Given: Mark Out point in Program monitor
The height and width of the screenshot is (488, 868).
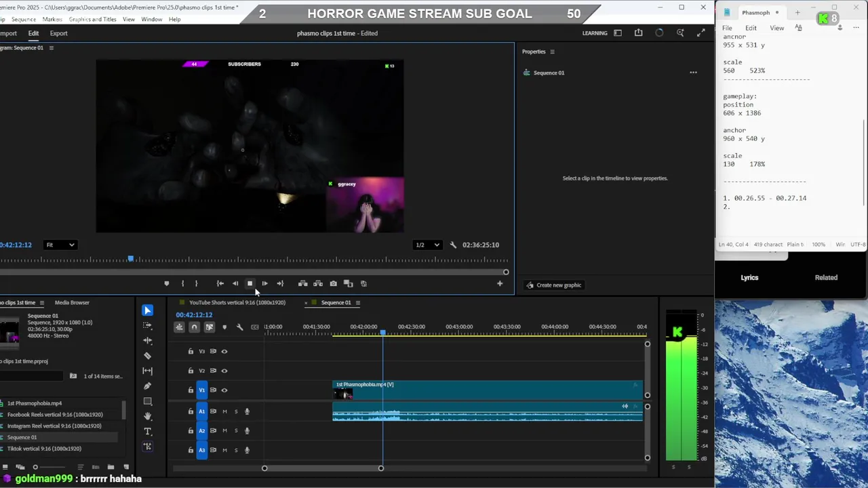Looking at the screenshot, I should 196,283.
